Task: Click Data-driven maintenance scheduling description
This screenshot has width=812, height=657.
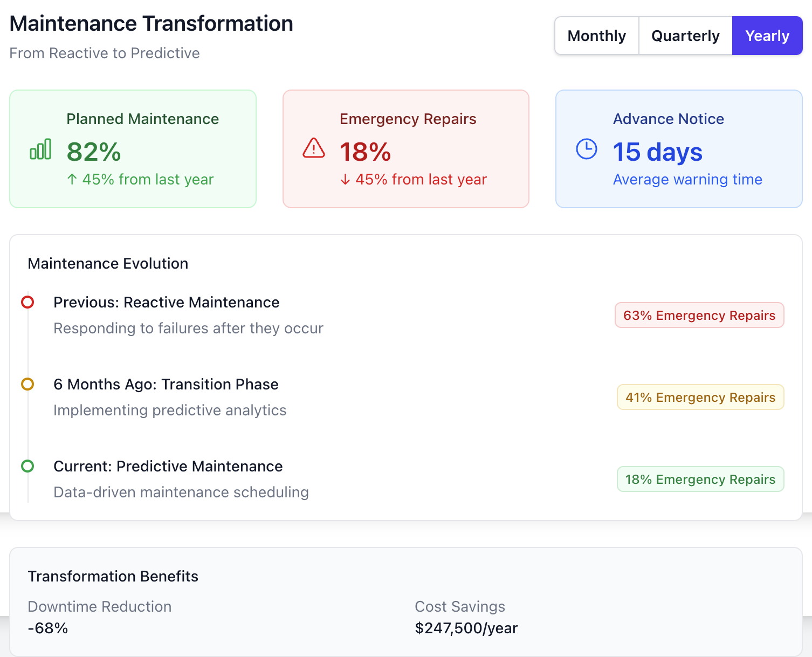Action: click(181, 492)
